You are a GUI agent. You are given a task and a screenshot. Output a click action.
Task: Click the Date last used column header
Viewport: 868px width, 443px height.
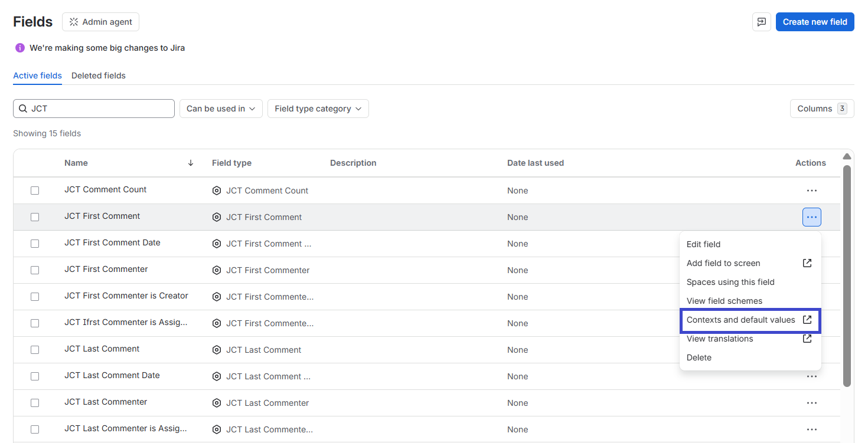coord(536,163)
